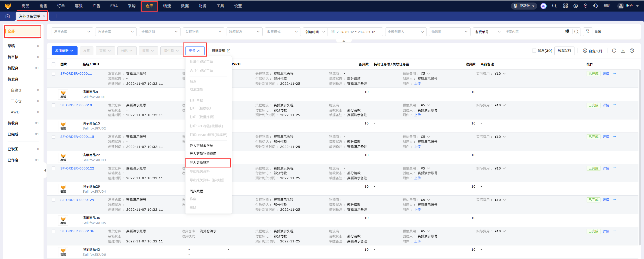Screen dimensions: 644x259
Task: Refresh the order list
Action: 614,51
